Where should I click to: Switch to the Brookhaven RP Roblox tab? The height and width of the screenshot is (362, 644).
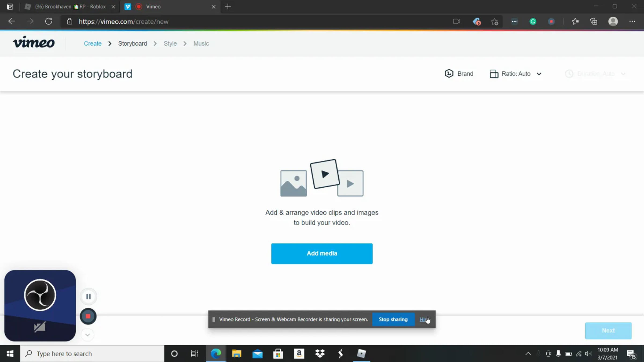(70, 6)
